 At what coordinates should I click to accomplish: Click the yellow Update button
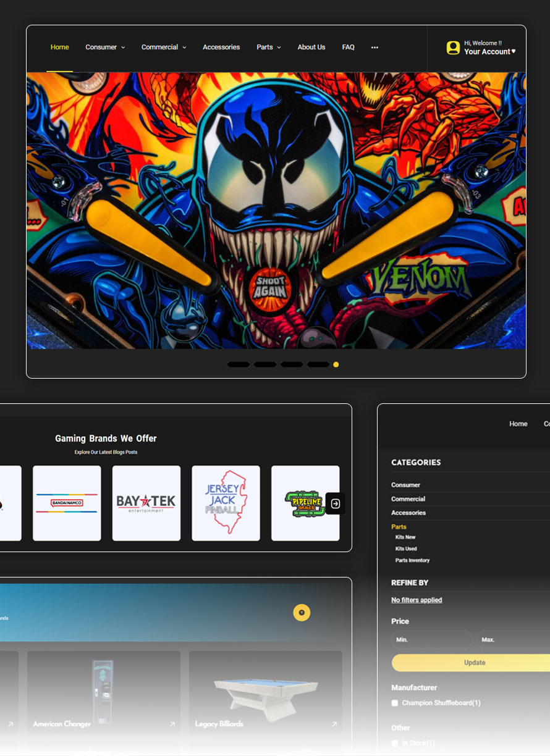point(471,663)
